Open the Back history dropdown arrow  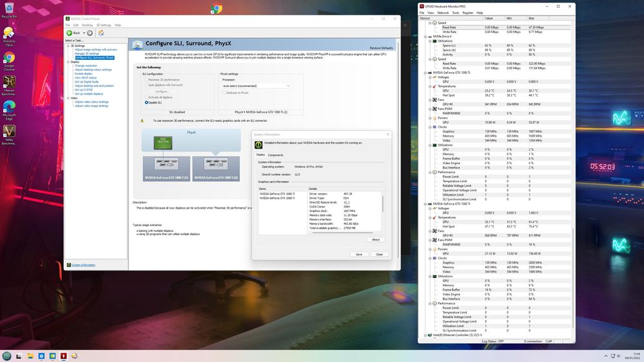[84, 33]
